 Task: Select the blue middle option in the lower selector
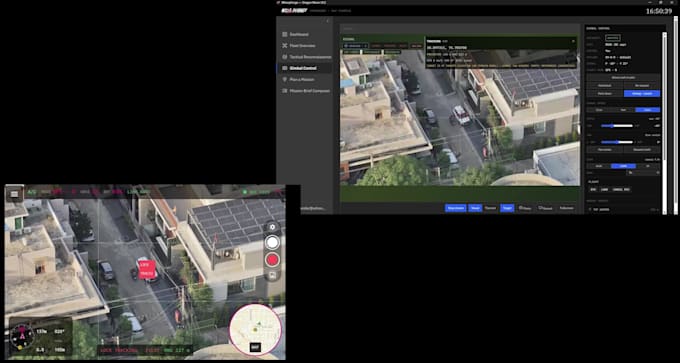tap(623, 166)
